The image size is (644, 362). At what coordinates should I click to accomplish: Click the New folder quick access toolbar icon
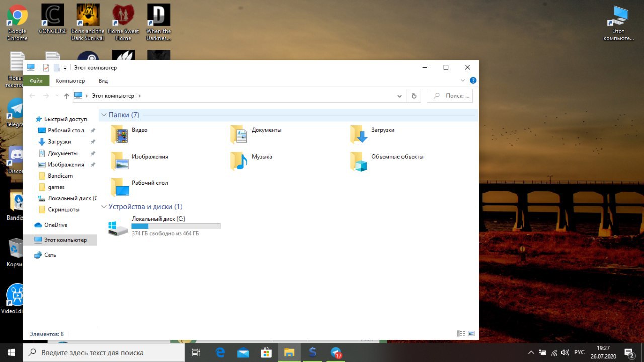(56, 68)
